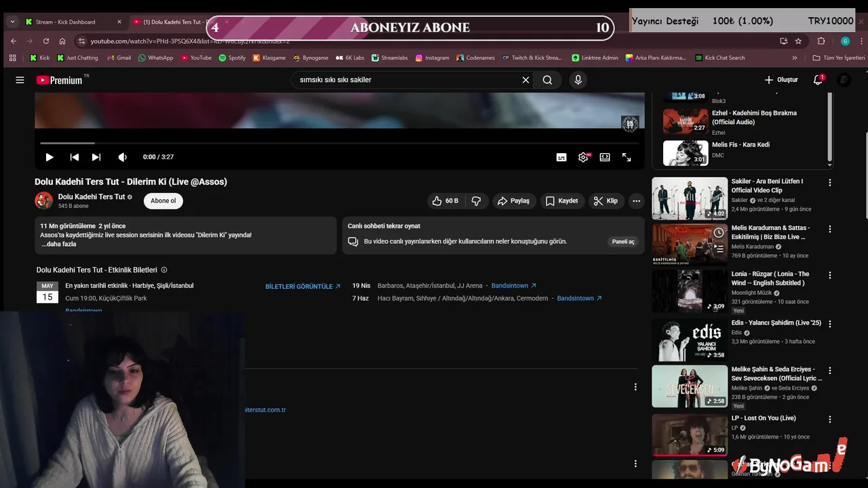Run search with magnifier button
The image size is (868, 488).
click(x=547, y=80)
